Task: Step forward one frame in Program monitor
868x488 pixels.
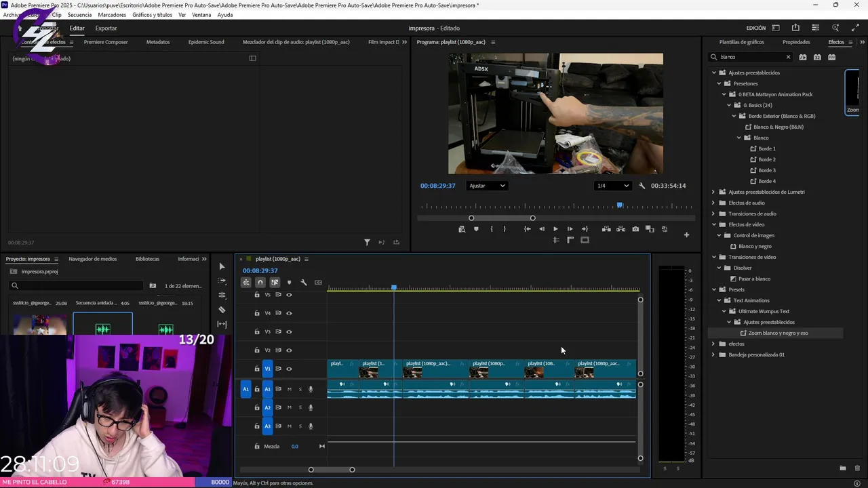Action: pos(570,229)
